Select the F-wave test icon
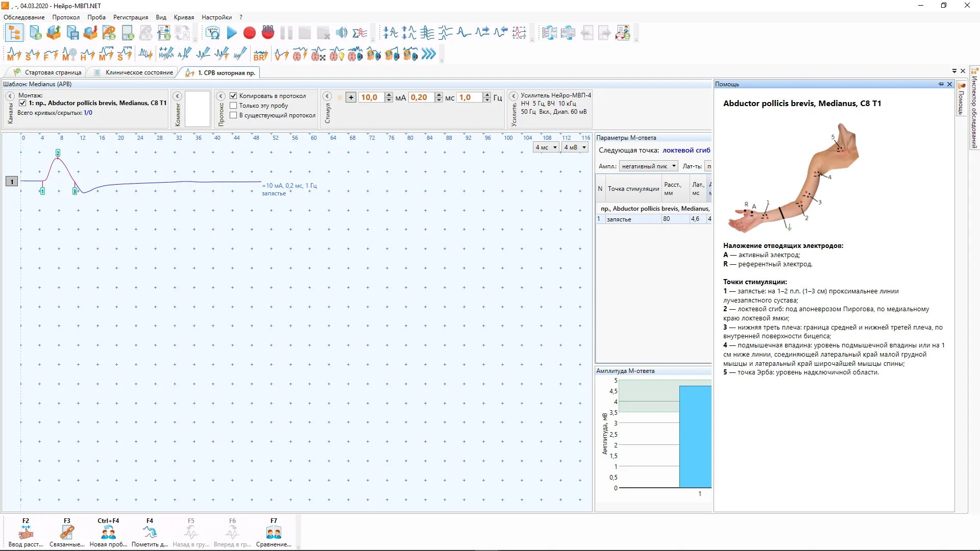The image size is (980, 551). click(51, 54)
